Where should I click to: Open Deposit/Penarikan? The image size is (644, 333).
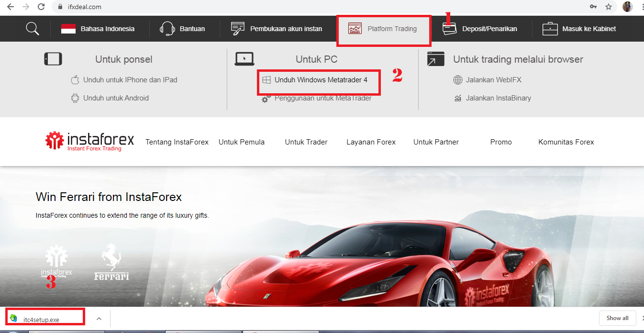tap(489, 29)
